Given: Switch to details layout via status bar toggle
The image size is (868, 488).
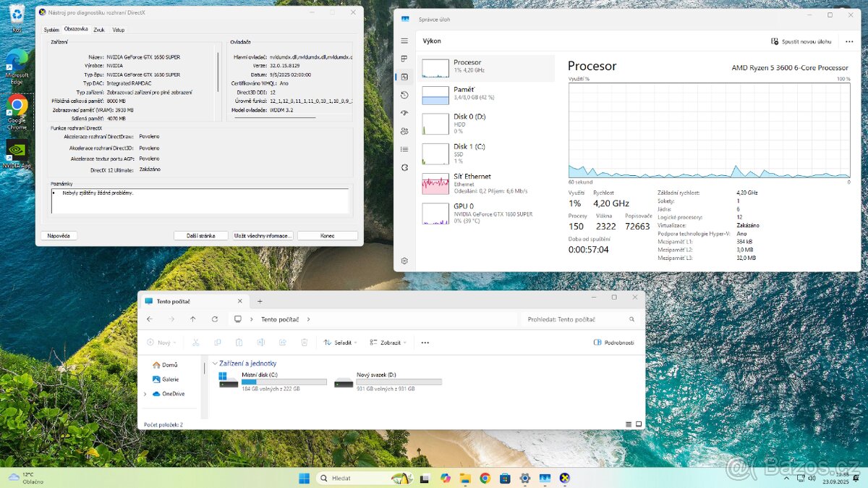Looking at the screenshot, I should pyautogui.click(x=629, y=423).
